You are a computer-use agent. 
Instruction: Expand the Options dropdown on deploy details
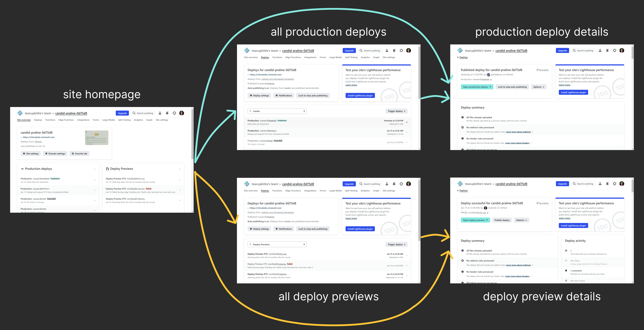click(539, 87)
